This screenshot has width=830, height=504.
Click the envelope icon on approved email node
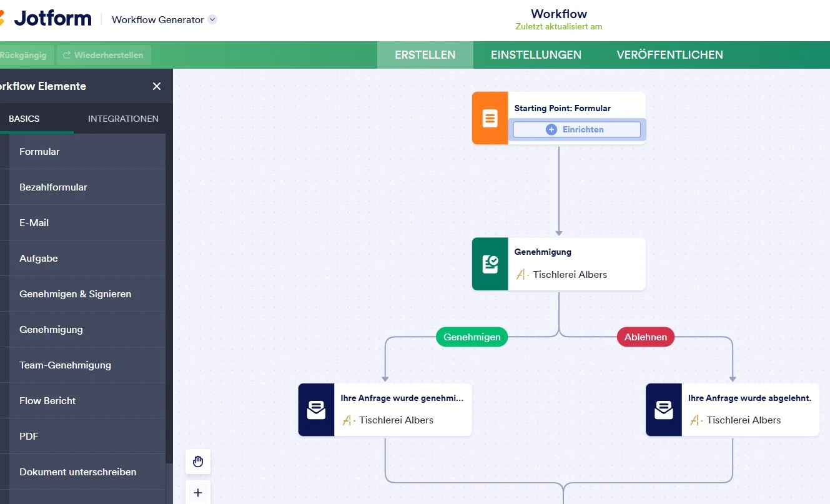click(317, 410)
